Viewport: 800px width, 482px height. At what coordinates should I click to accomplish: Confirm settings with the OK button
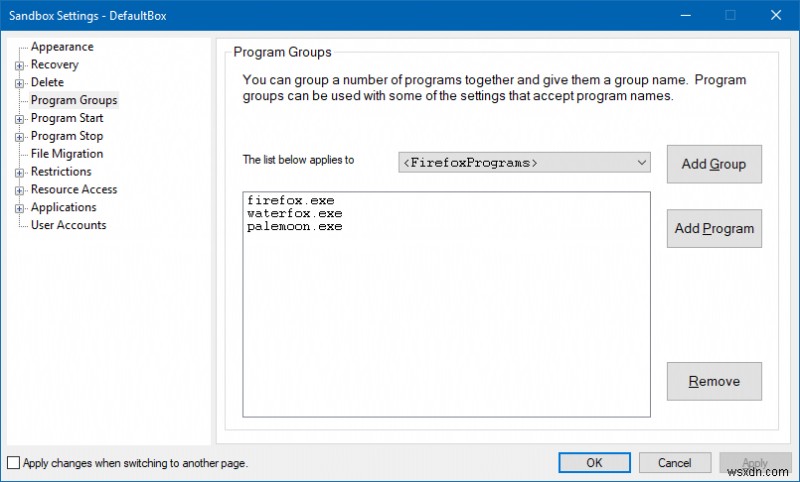pos(594,463)
